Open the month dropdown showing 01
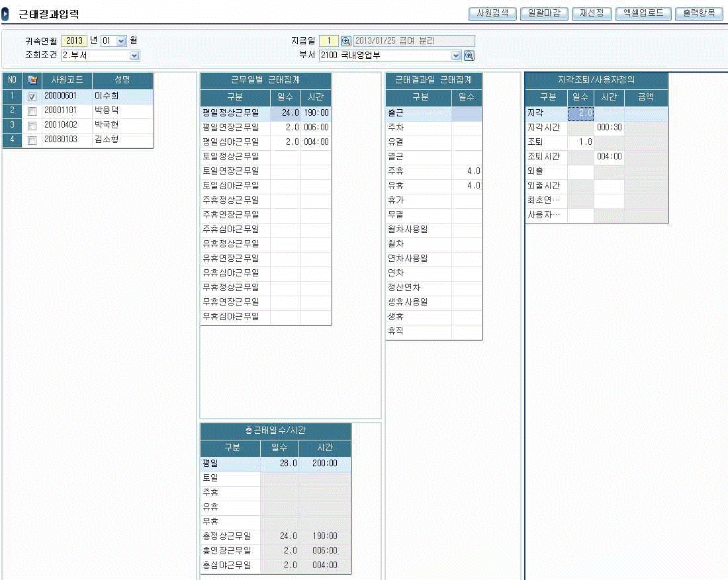 121,41
